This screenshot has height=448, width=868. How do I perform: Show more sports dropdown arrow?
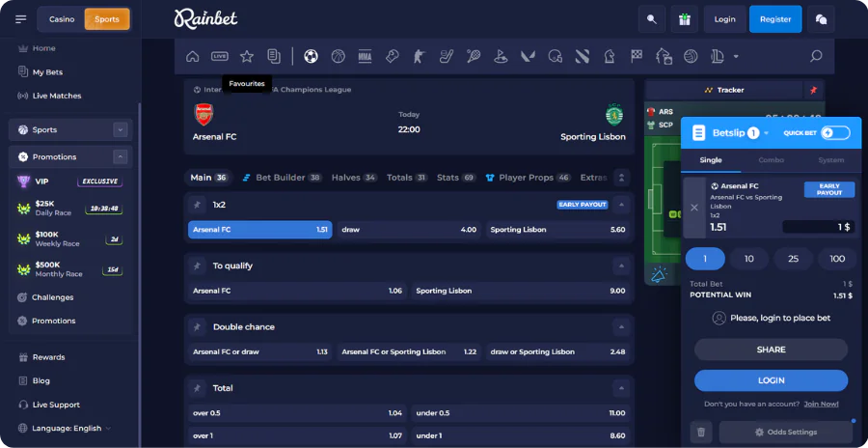pyautogui.click(x=736, y=57)
